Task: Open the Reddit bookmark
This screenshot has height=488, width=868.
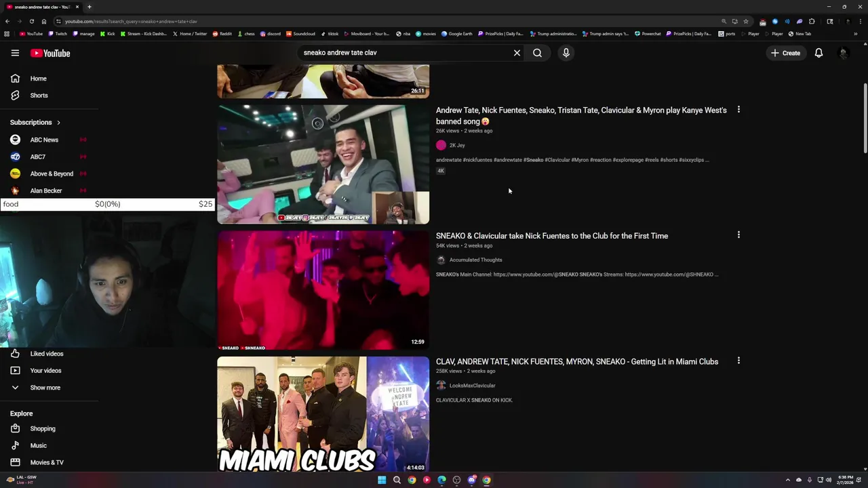Action: tap(222, 34)
